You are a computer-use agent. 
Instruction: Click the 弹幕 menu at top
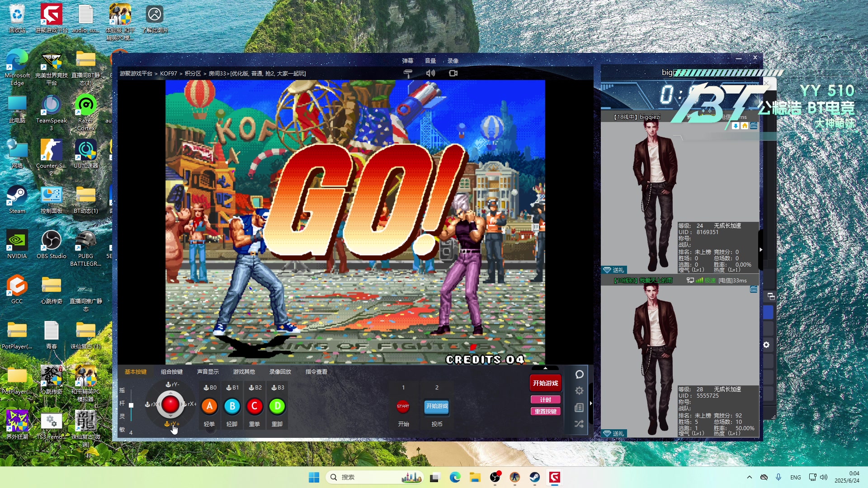[x=408, y=61]
